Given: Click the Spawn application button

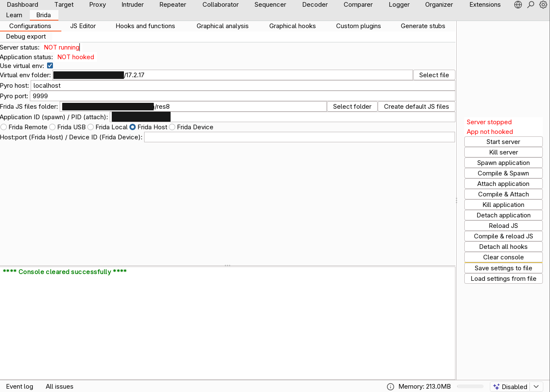Looking at the screenshot, I should [503, 163].
